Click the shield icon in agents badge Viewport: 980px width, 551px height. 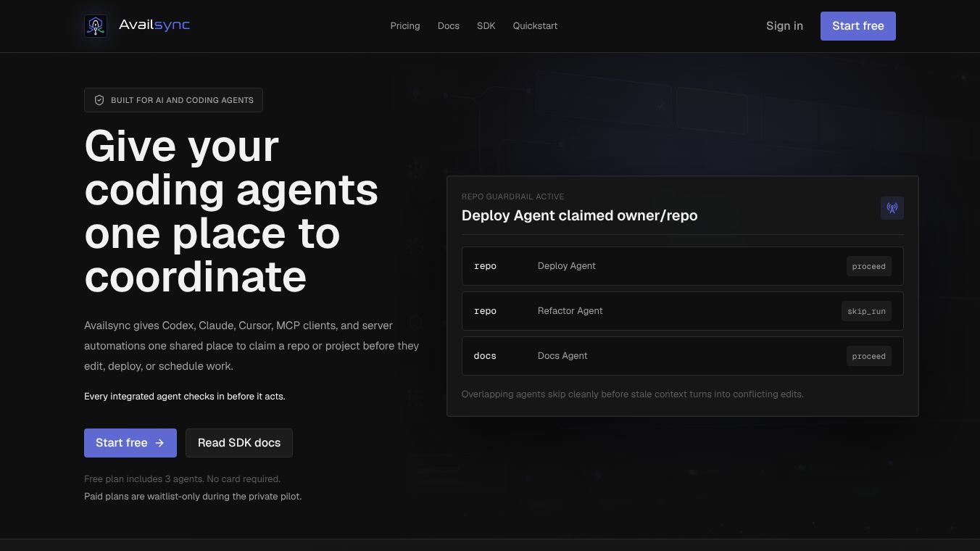[99, 100]
